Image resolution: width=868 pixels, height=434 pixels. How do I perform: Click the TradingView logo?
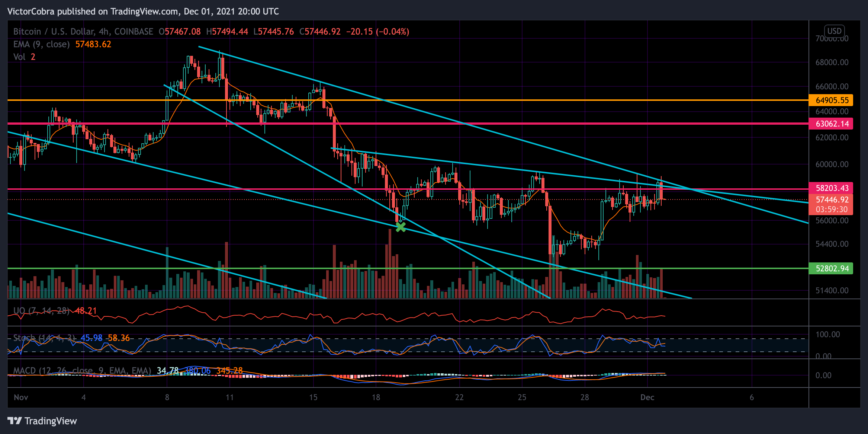(x=42, y=421)
